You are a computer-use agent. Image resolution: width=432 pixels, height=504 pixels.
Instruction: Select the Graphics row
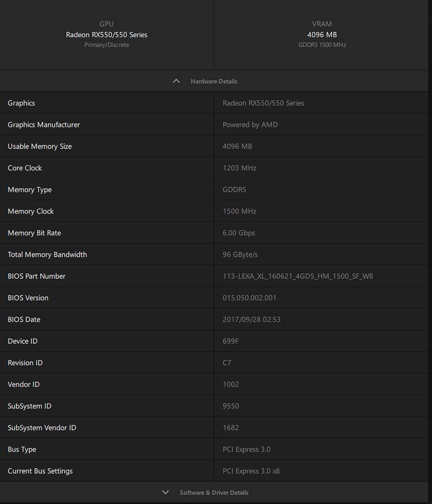coord(214,103)
